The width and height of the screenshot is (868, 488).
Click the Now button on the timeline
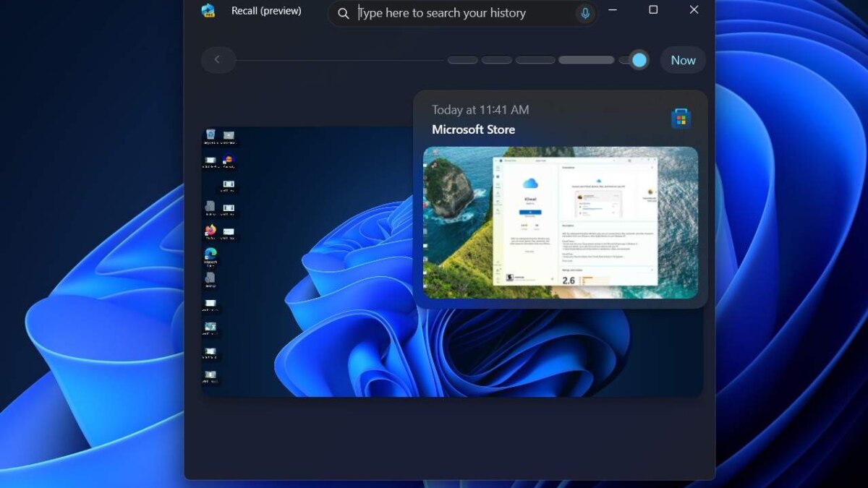pyautogui.click(x=682, y=60)
